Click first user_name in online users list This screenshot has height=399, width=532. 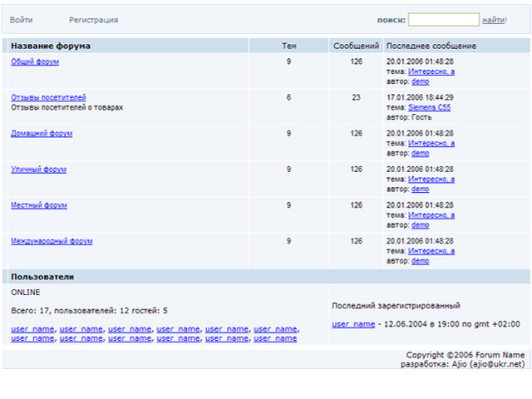[32, 329]
